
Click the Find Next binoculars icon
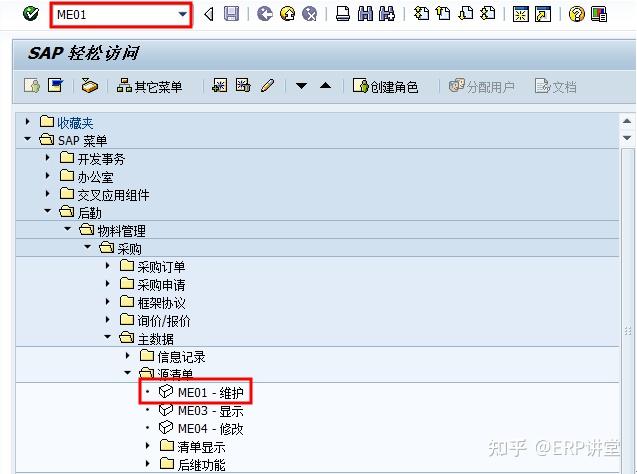(x=387, y=14)
